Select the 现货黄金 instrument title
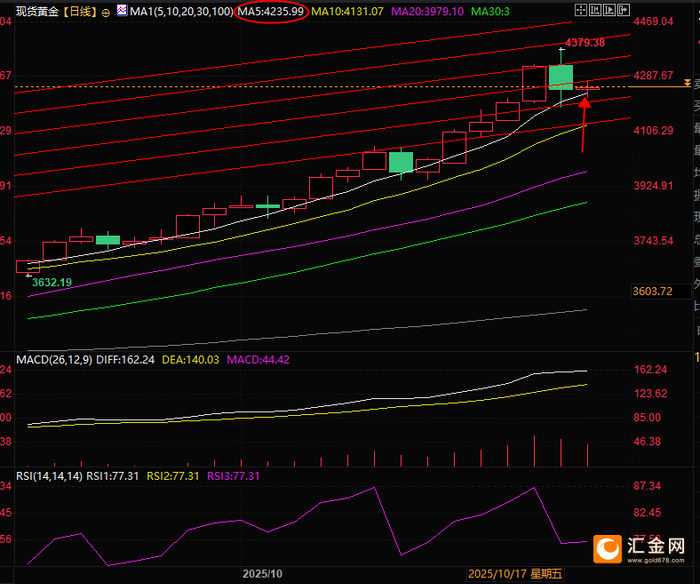700x584 pixels. click(x=37, y=11)
